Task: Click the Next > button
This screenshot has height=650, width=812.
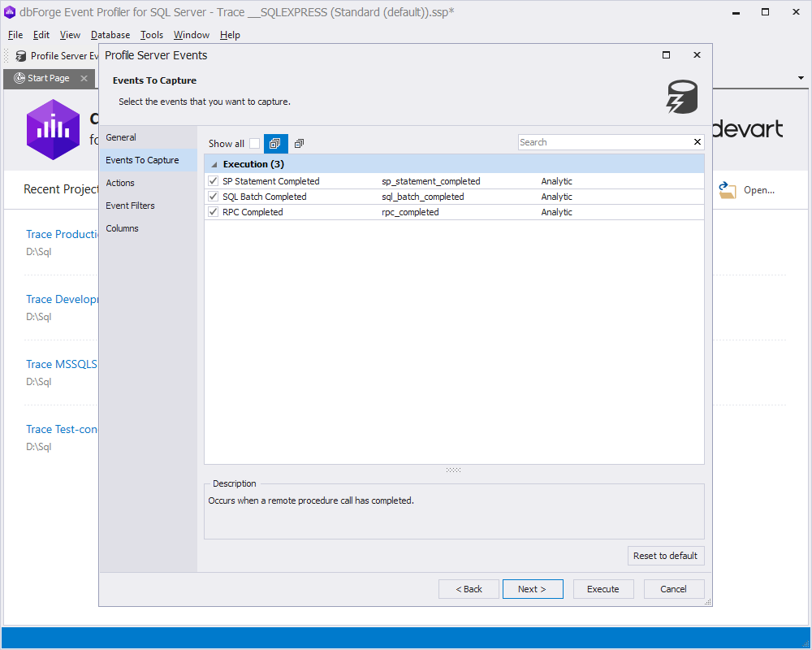Action: [533, 589]
